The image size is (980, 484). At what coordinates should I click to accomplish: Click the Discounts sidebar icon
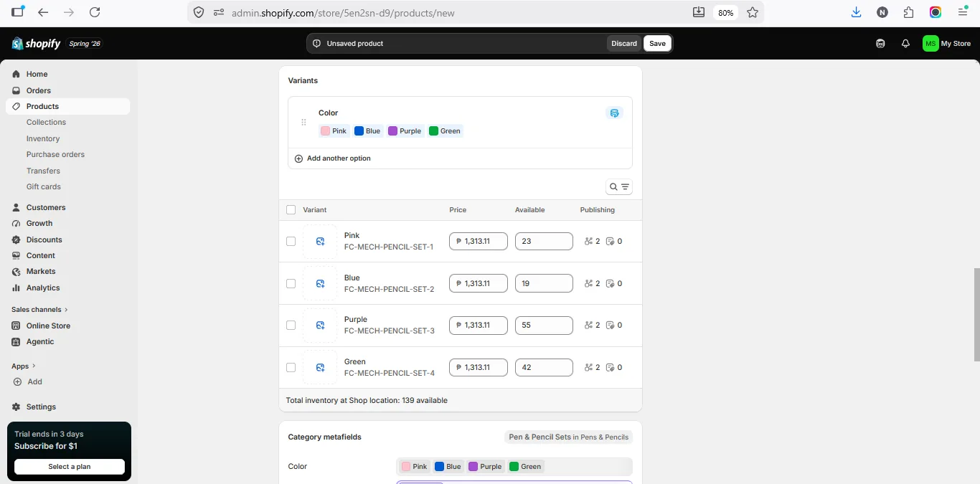[x=17, y=239]
